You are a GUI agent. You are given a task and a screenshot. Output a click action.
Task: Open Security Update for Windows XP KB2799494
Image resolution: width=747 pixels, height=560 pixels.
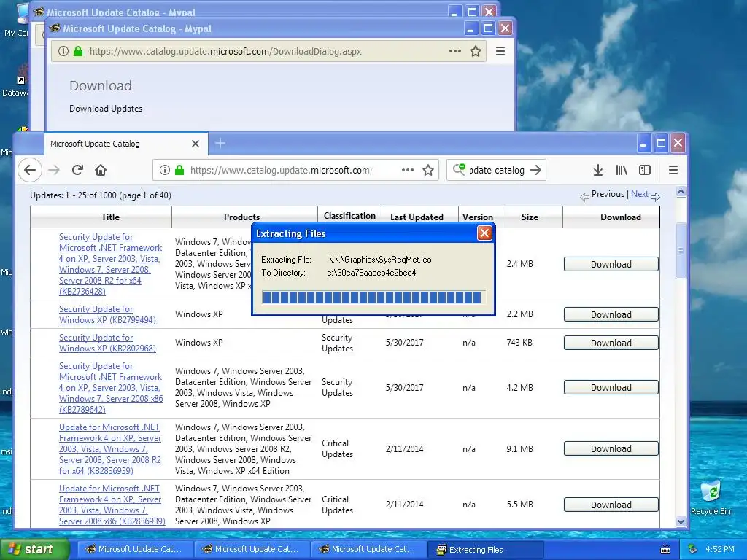pyautogui.click(x=107, y=314)
